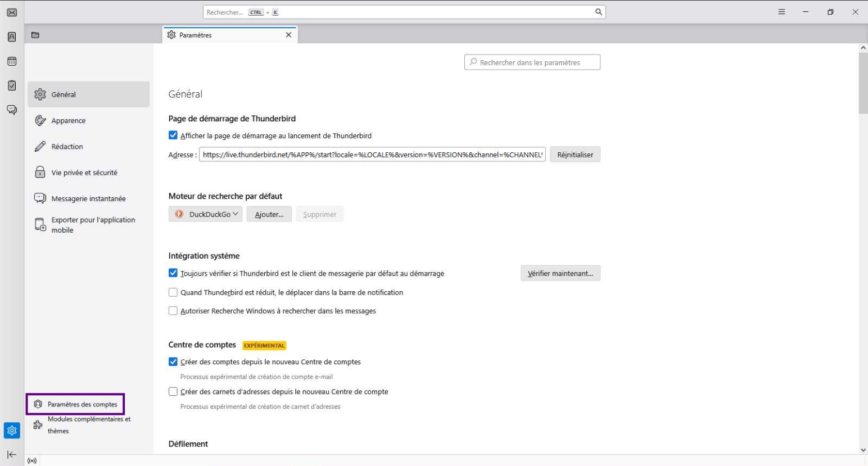The width and height of the screenshot is (868, 466).
Task: Click the DuckDuckGo logo icon
Action: click(x=179, y=214)
